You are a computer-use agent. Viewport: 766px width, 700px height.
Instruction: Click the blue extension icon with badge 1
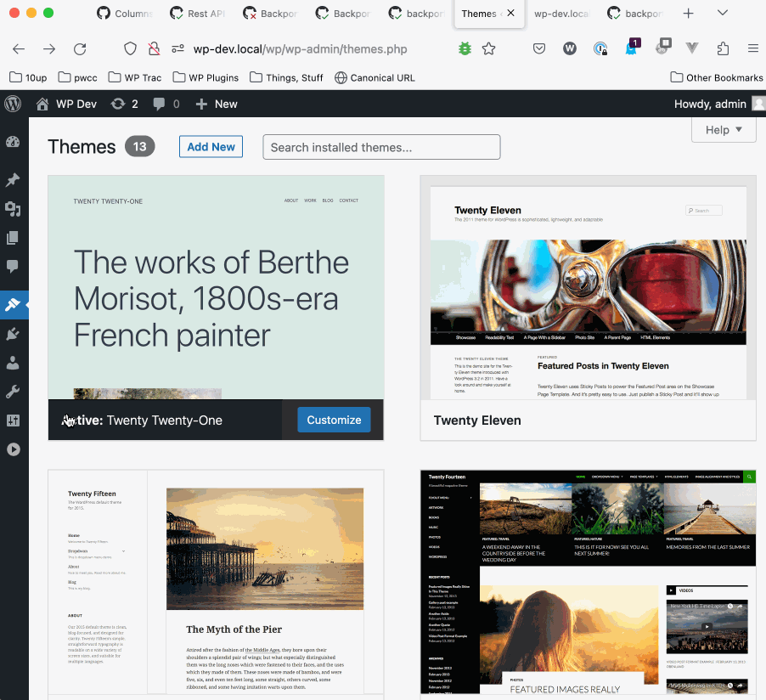click(632, 48)
